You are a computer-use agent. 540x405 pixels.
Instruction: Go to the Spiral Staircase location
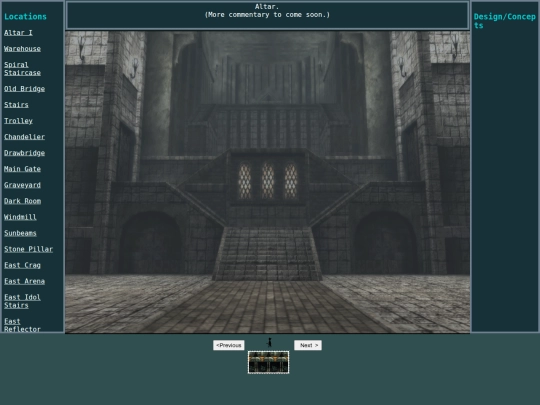(22, 69)
